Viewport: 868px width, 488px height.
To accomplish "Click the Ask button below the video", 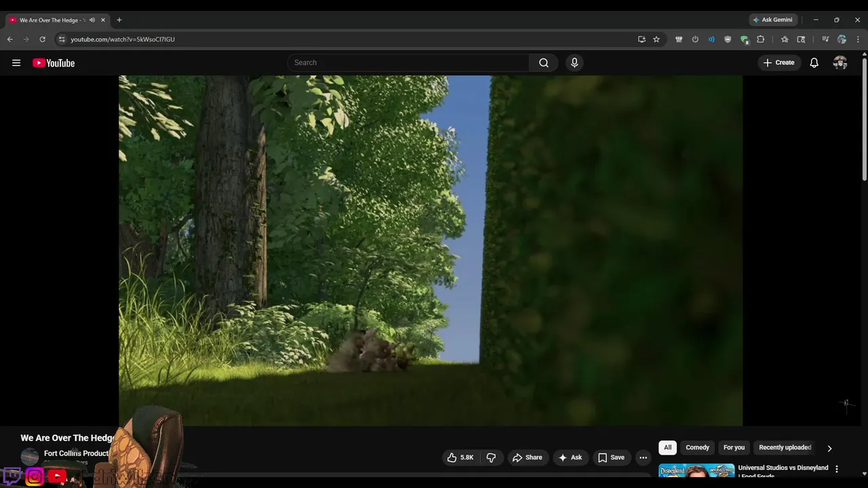I will pyautogui.click(x=570, y=457).
